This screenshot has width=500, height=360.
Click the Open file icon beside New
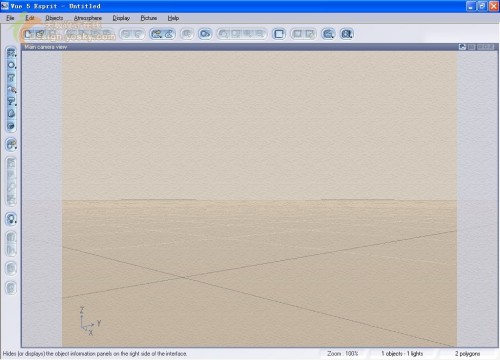(x=40, y=34)
